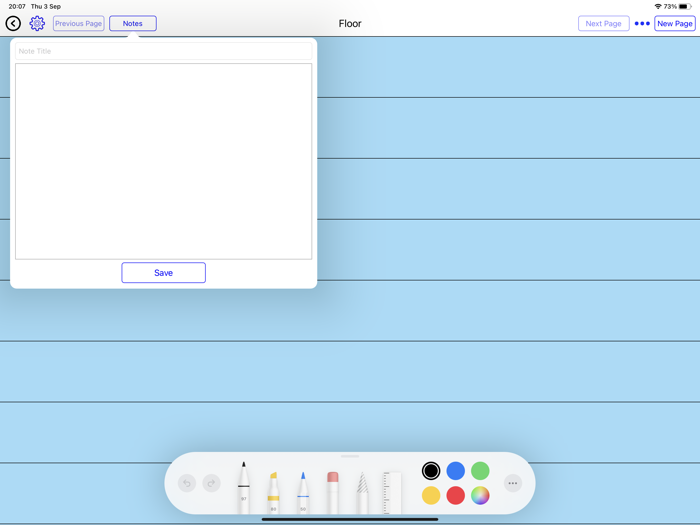Select the yellow highlighter marker tool
Viewport: 700px width, 525px height.
[x=273, y=492]
